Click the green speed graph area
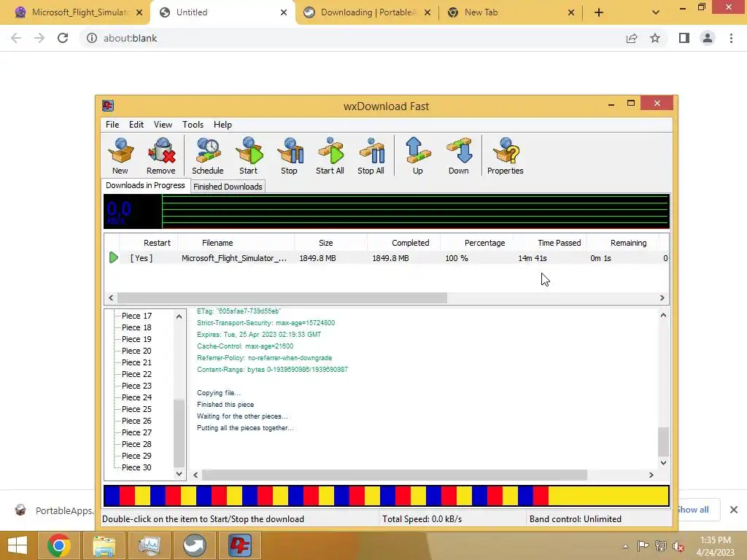 point(415,211)
